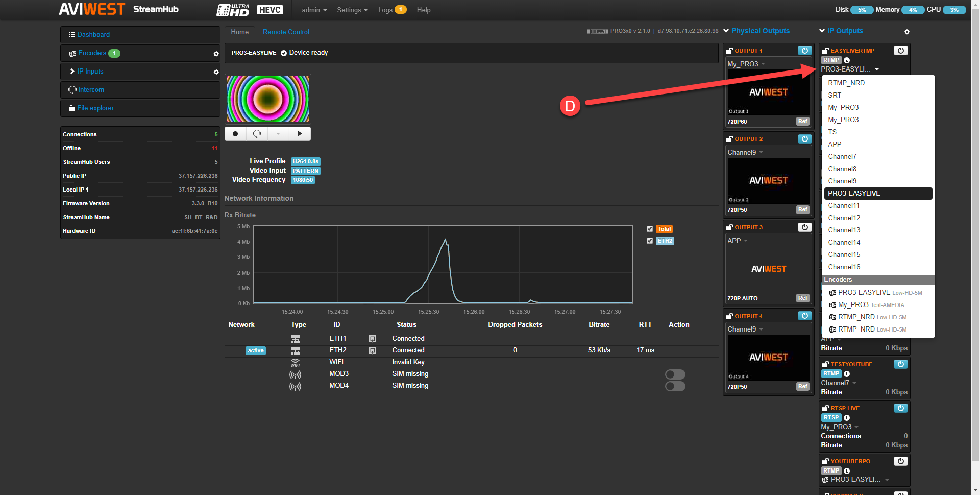The width and height of the screenshot is (980, 495).
Task: Toggle YOUTUBERPO power button
Action: point(900,461)
